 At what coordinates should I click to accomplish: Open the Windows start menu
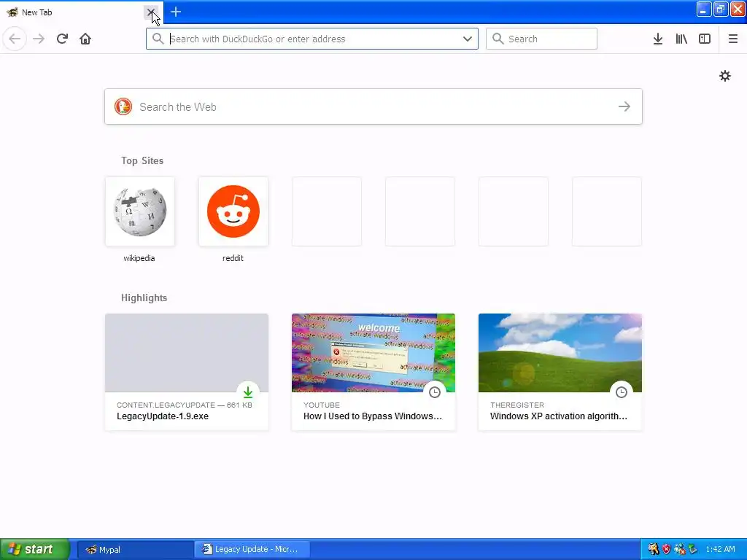[35, 550]
